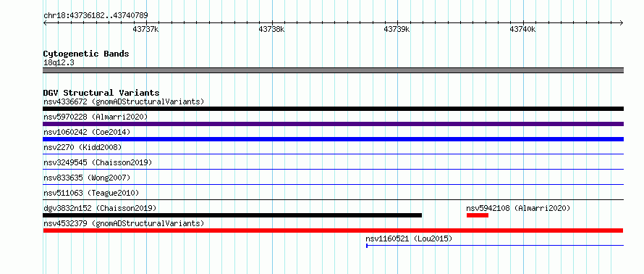This screenshot has width=644, height=274.
Task: Click the thin black nsv511063 variant line
Action: click(x=333, y=200)
